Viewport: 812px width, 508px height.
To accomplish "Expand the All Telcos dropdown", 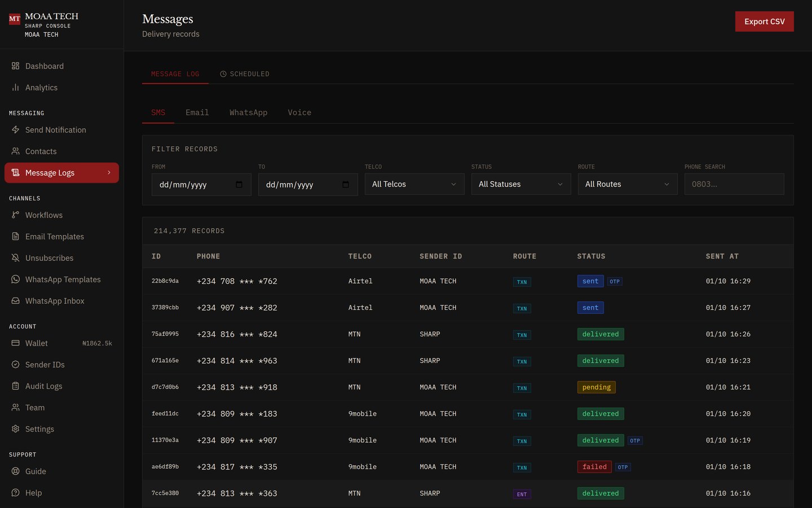I will (414, 184).
